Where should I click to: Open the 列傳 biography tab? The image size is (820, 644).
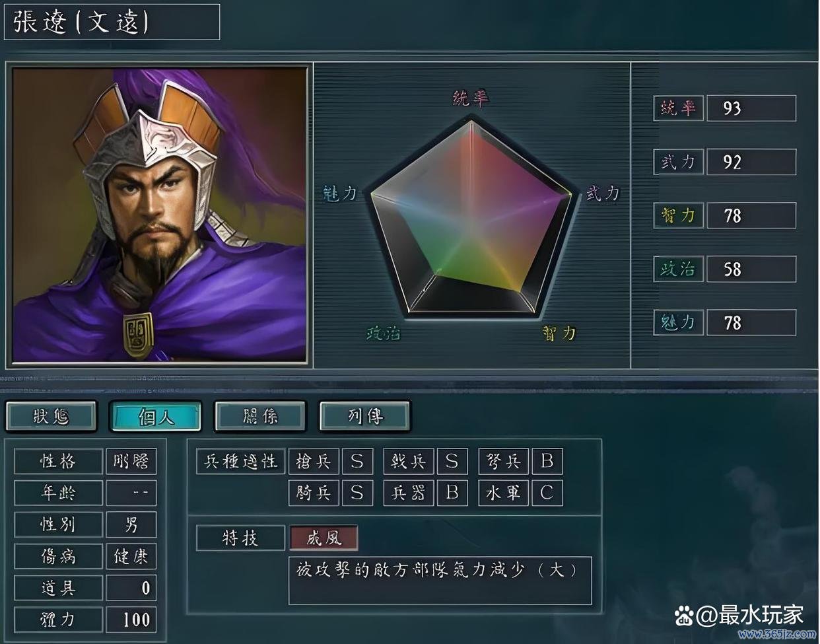point(364,416)
